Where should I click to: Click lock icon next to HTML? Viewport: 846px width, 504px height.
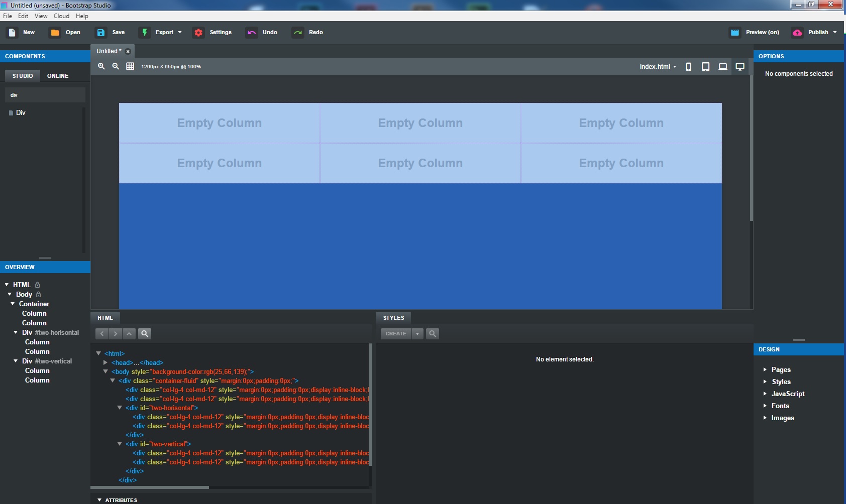point(37,285)
